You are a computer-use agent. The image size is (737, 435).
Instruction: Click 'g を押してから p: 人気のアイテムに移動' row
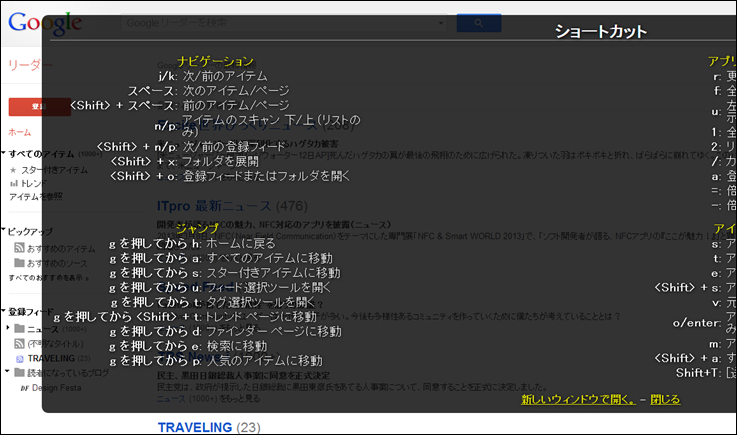point(216,361)
